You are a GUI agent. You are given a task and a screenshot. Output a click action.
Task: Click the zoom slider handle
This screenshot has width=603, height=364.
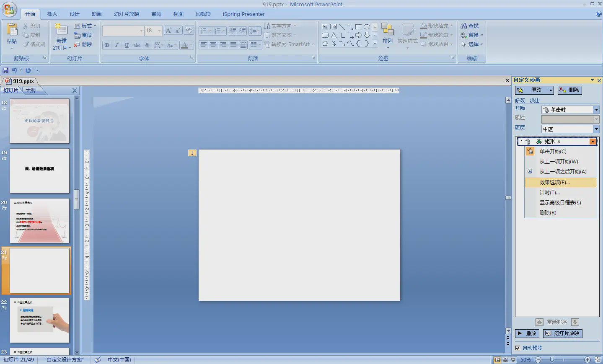click(552, 359)
